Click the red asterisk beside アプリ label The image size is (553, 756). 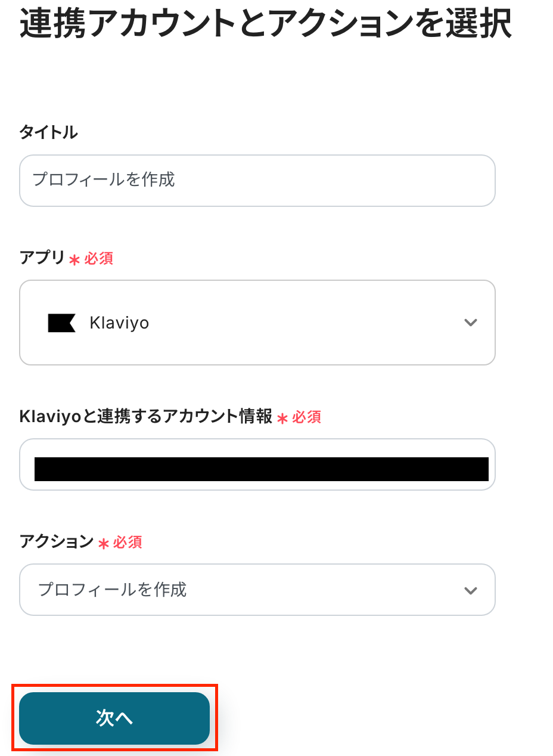74,259
